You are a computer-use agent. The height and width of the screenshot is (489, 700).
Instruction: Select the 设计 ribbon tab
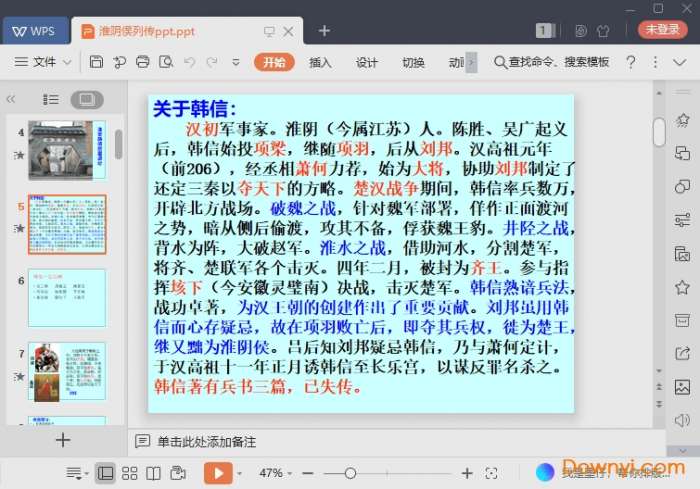(x=367, y=63)
